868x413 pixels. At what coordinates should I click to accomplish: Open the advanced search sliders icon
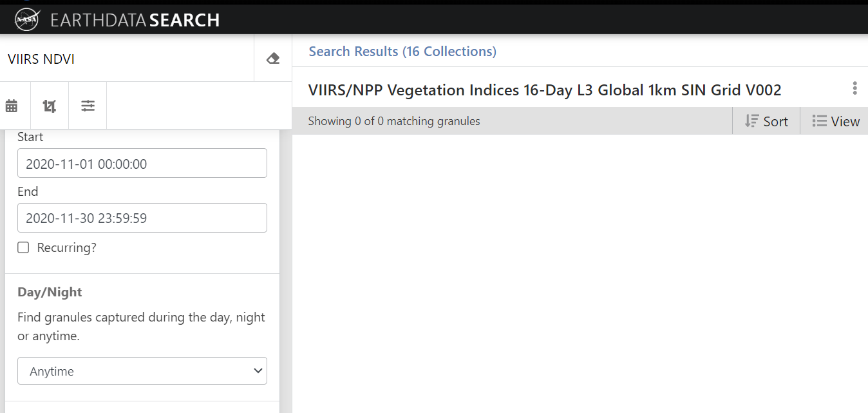[88, 106]
